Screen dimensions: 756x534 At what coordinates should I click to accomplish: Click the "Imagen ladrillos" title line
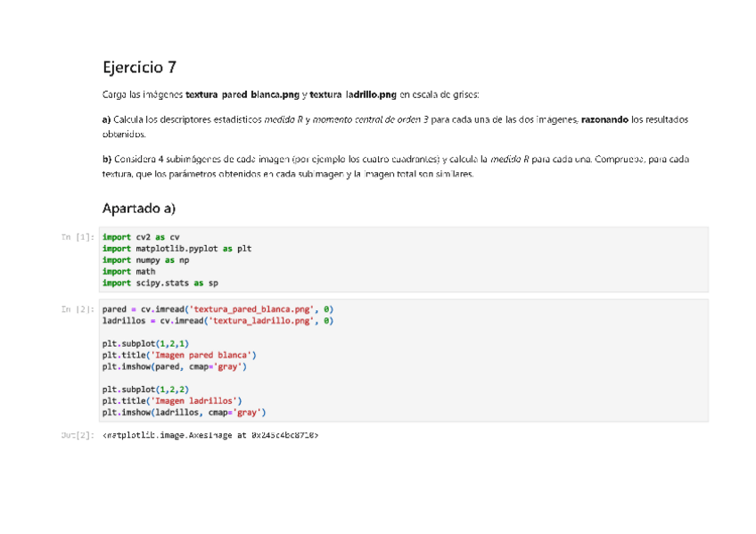click(x=172, y=401)
